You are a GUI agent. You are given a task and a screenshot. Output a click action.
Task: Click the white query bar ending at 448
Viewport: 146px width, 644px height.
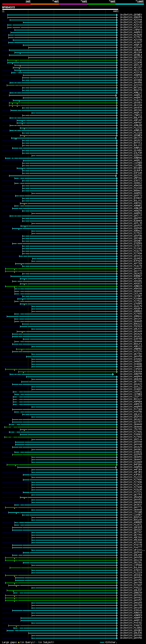60,9
